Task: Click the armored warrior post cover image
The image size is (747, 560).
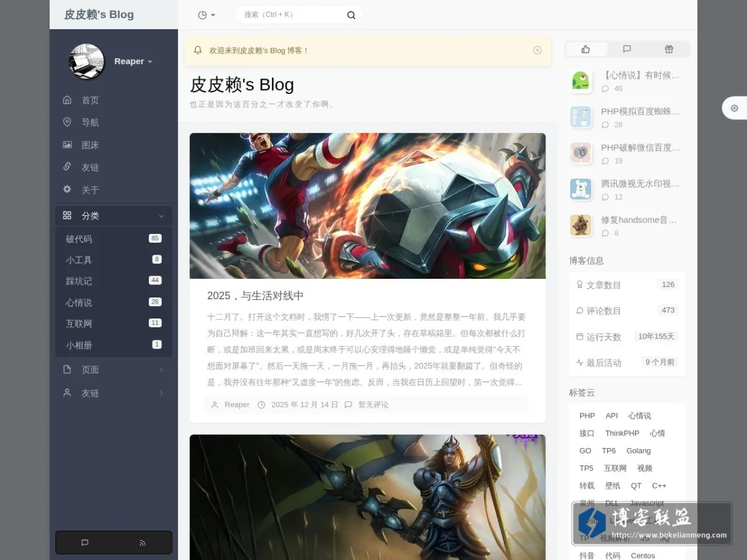Action: tap(367, 497)
